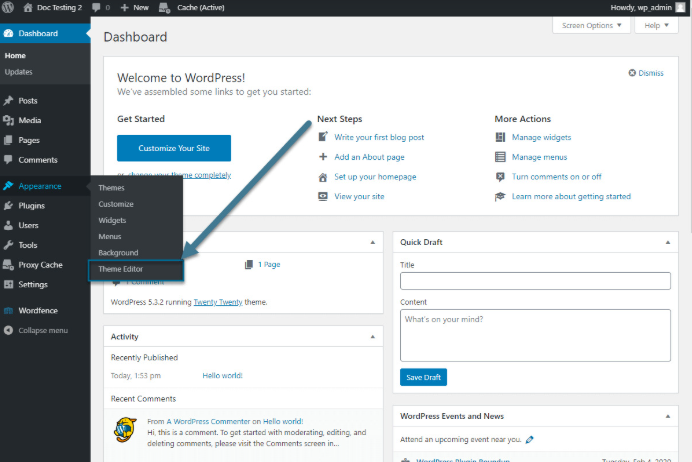Click the Set up your homepage house icon
This screenshot has width=692, height=462.
(323, 177)
